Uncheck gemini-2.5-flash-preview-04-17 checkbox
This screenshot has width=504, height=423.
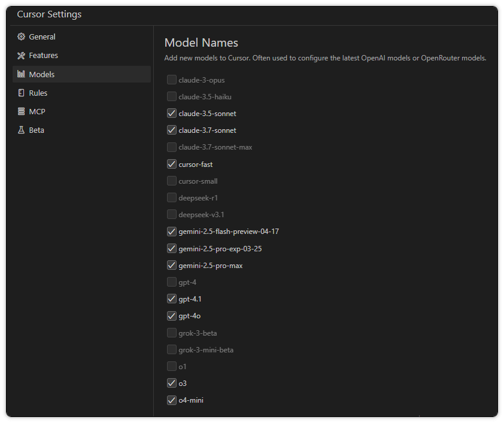click(172, 232)
